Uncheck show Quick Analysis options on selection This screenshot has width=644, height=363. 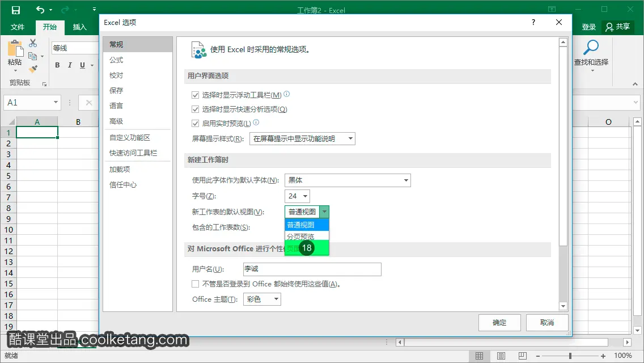pyautogui.click(x=195, y=109)
